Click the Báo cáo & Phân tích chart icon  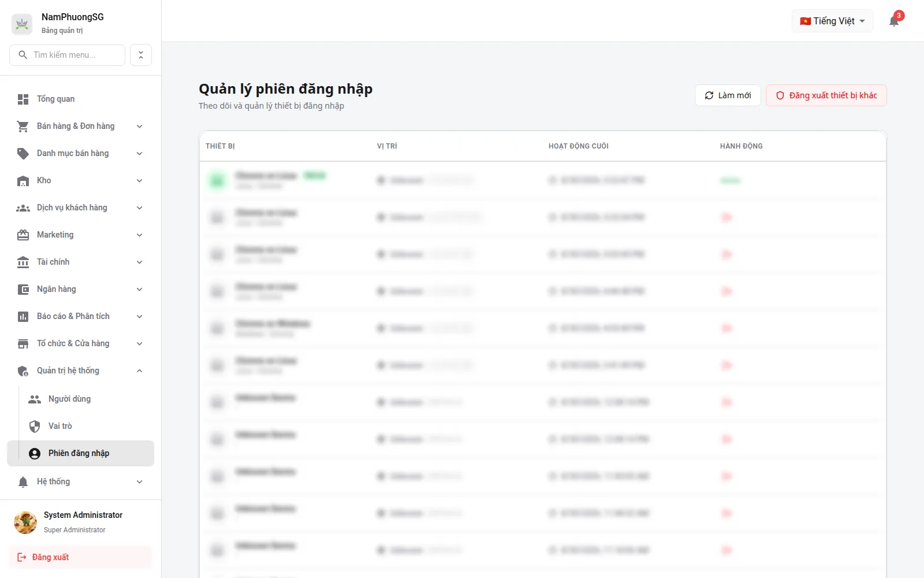23,316
